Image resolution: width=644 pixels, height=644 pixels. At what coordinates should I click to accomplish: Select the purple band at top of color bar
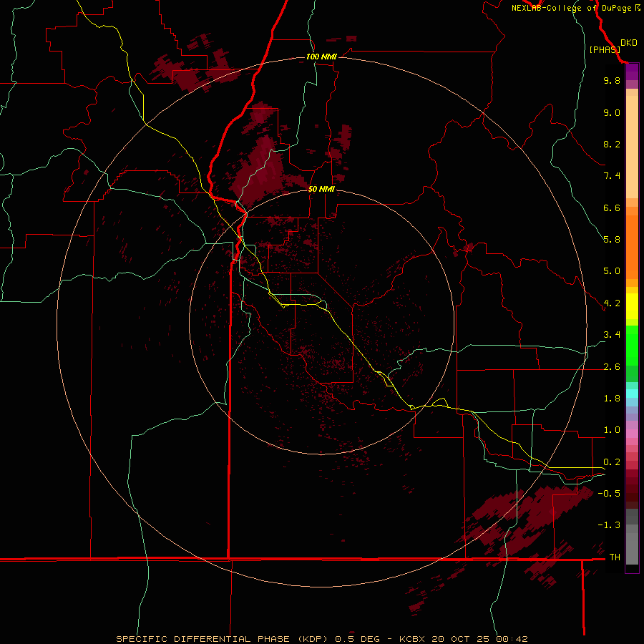(632, 72)
